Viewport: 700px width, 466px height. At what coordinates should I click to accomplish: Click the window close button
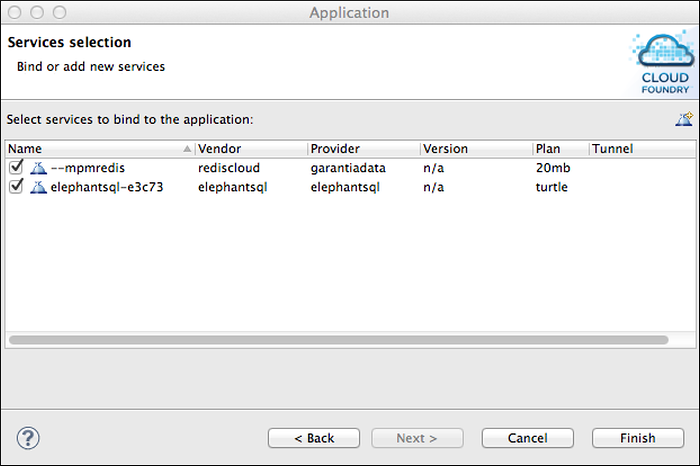[15, 12]
